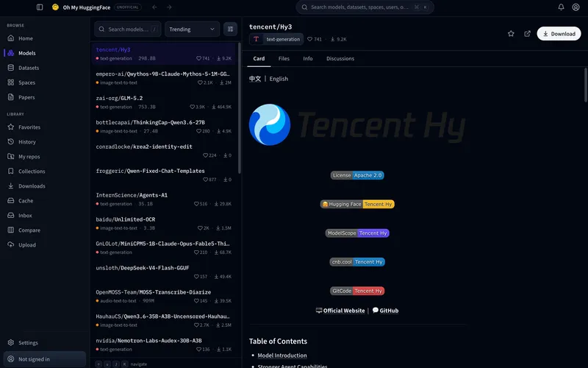588x368 pixels.
Task: Click the GitCode Tencent Hy badge
Action: pyautogui.click(x=357, y=291)
